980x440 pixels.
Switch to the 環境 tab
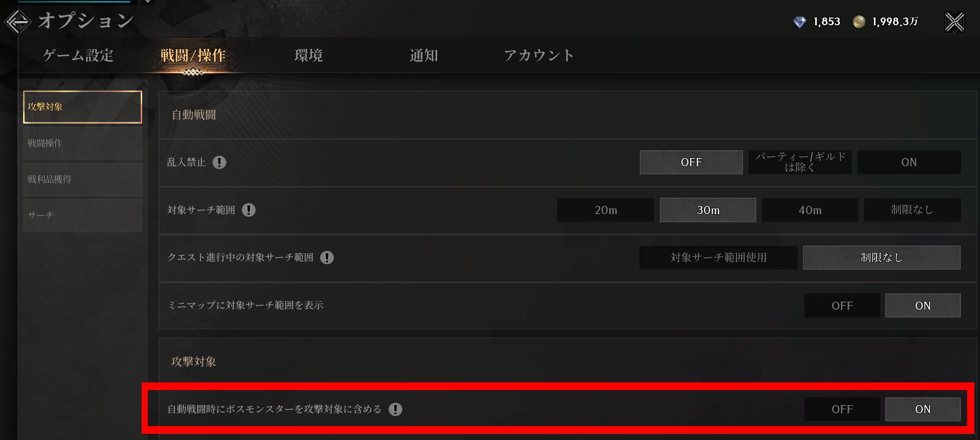click(x=308, y=55)
